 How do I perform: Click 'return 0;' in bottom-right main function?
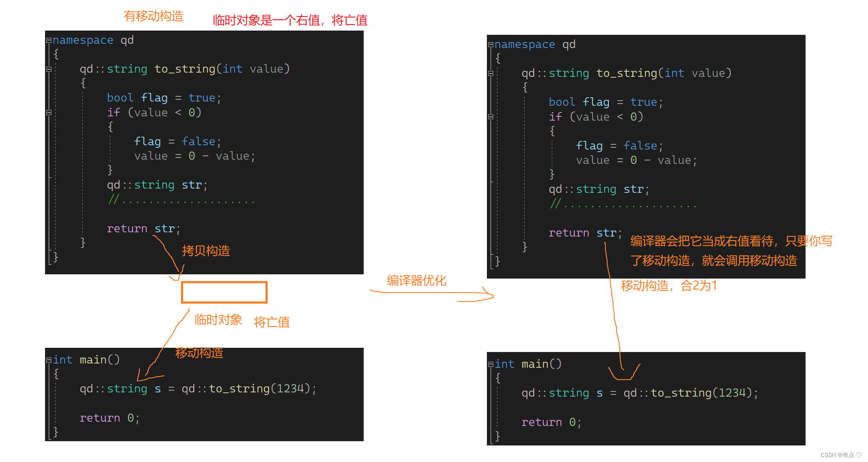[551, 423]
